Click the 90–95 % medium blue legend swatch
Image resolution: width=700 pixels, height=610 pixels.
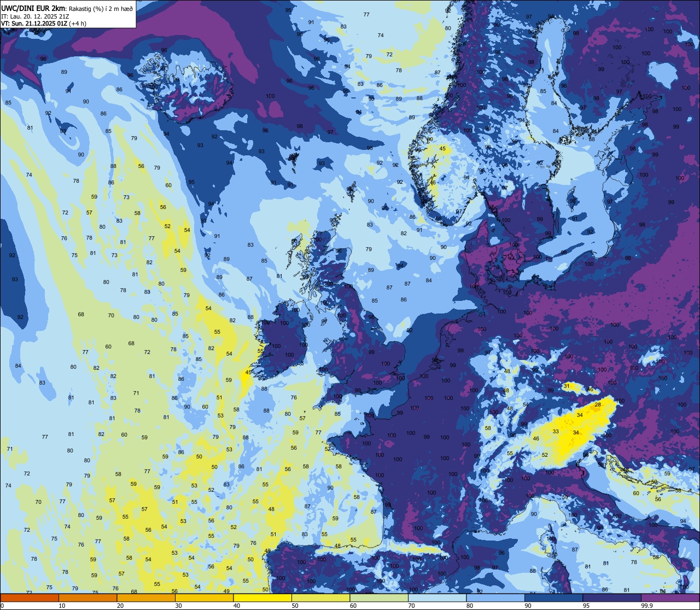click(553, 597)
